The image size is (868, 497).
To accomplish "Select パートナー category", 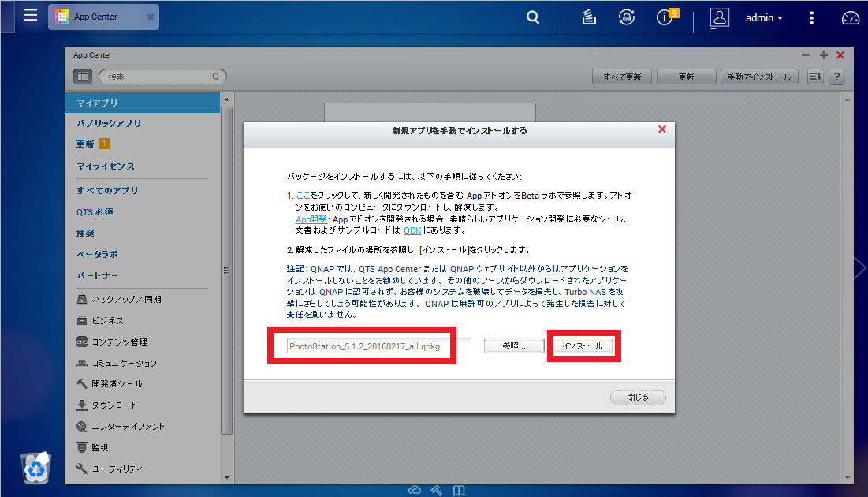I will click(x=97, y=275).
